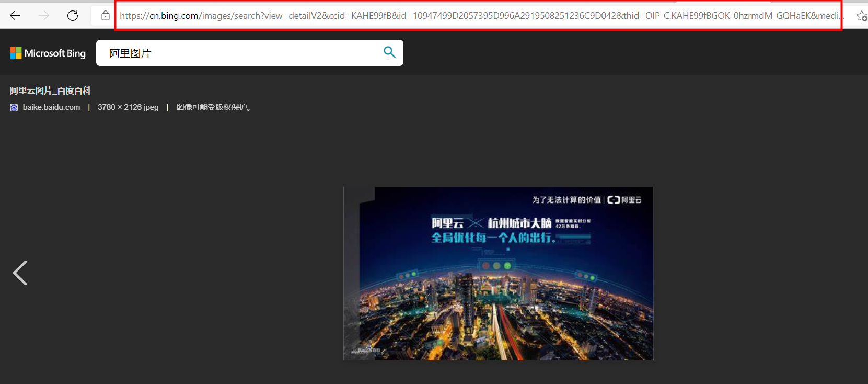Click the city night skyline in the image
The height and width of the screenshot is (384, 868).
[x=496, y=314]
